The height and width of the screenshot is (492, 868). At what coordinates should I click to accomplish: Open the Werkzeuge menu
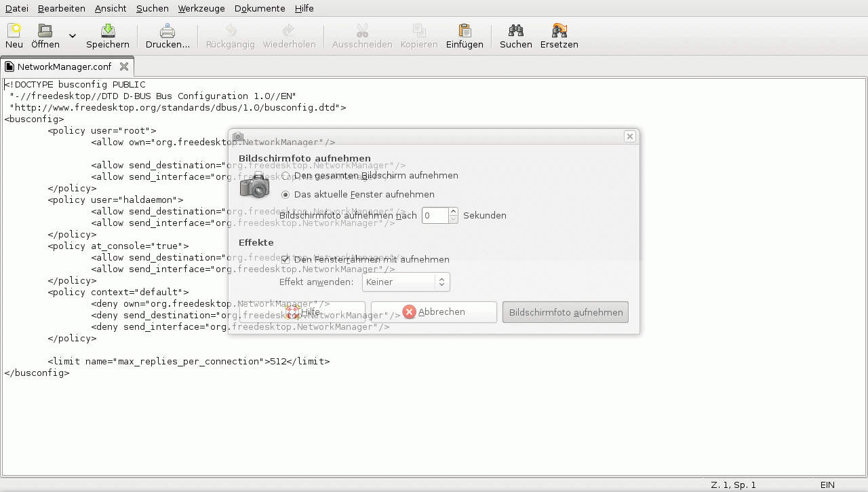(x=201, y=8)
